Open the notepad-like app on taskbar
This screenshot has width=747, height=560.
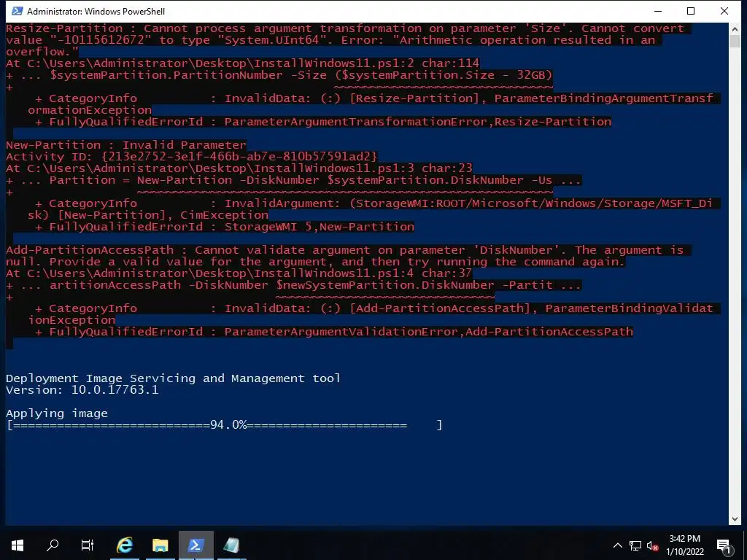tap(231, 545)
